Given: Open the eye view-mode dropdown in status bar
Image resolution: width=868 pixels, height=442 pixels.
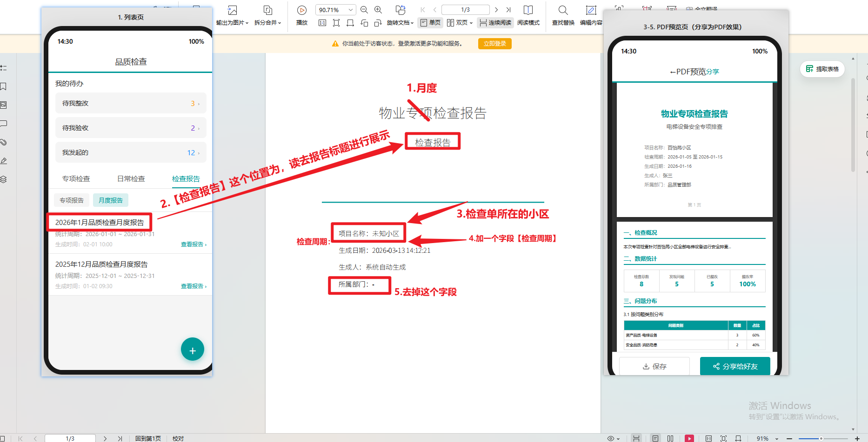Looking at the screenshot, I should tap(614, 438).
